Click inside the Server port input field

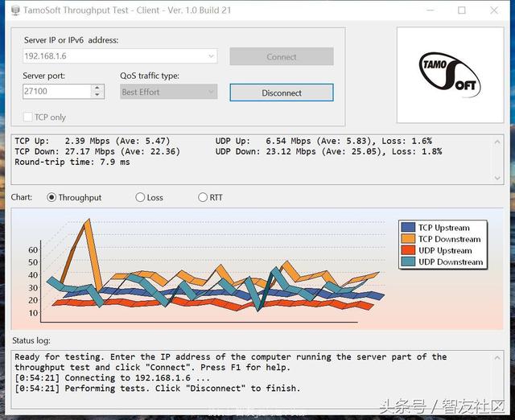click(x=56, y=92)
